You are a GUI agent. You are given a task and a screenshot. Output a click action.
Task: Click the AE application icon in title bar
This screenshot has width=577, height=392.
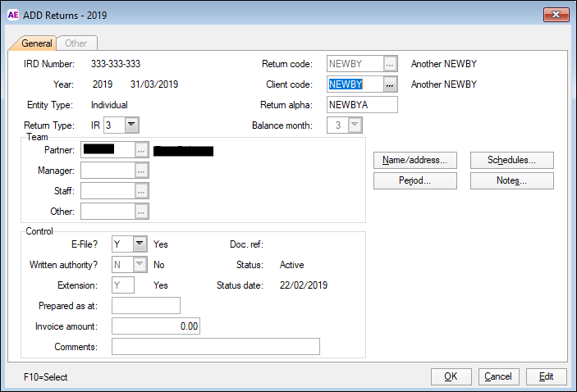click(x=13, y=15)
